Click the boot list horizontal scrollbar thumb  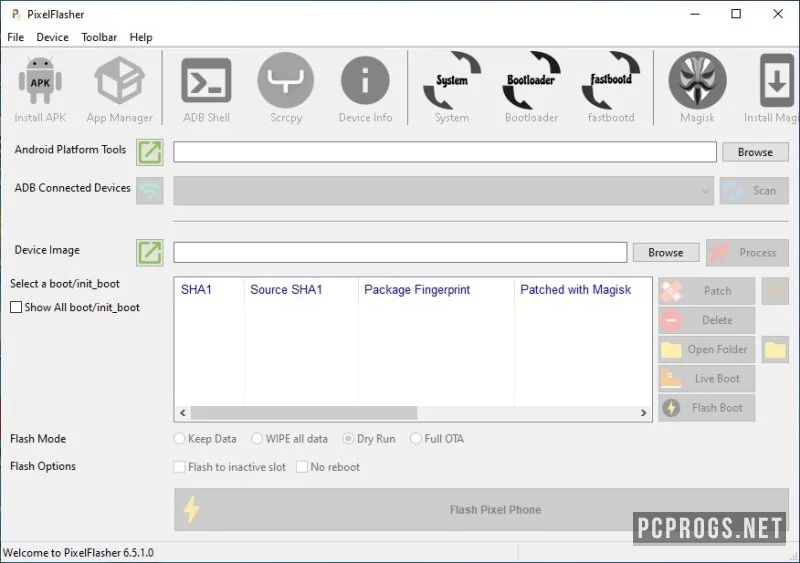(x=304, y=412)
